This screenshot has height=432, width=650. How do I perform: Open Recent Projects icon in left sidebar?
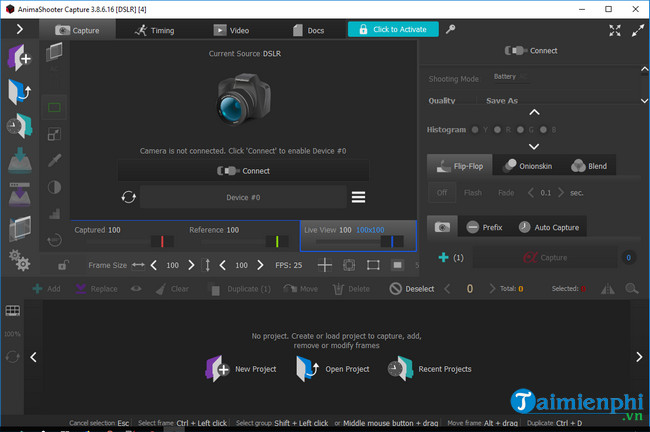click(19, 126)
